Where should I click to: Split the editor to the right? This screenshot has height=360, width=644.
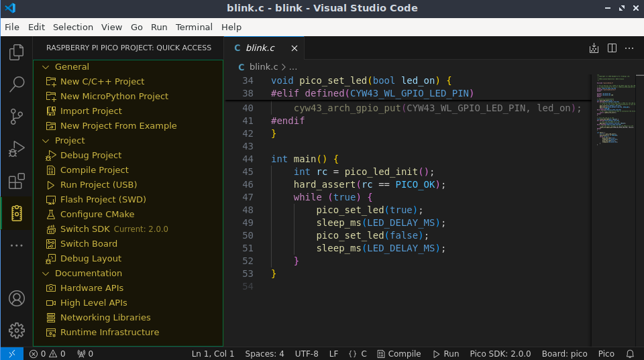pos(612,48)
